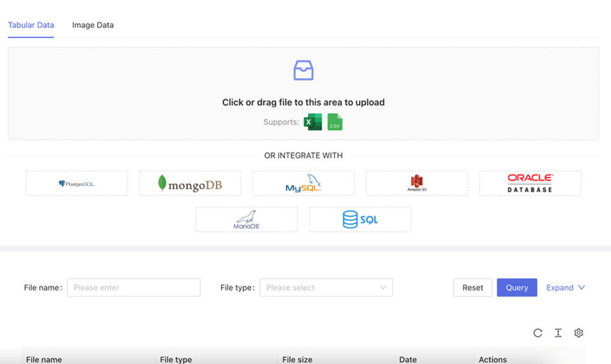Image resolution: width=611 pixels, height=364 pixels.
Task: Switch to the Image Data tab
Action: pos(93,25)
